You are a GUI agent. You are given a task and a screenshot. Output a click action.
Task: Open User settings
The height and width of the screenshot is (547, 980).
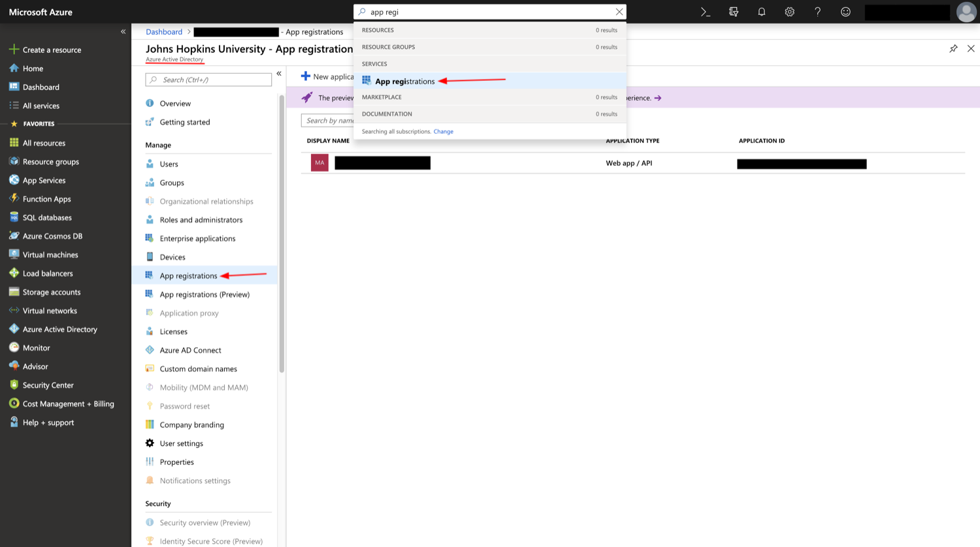point(181,443)
